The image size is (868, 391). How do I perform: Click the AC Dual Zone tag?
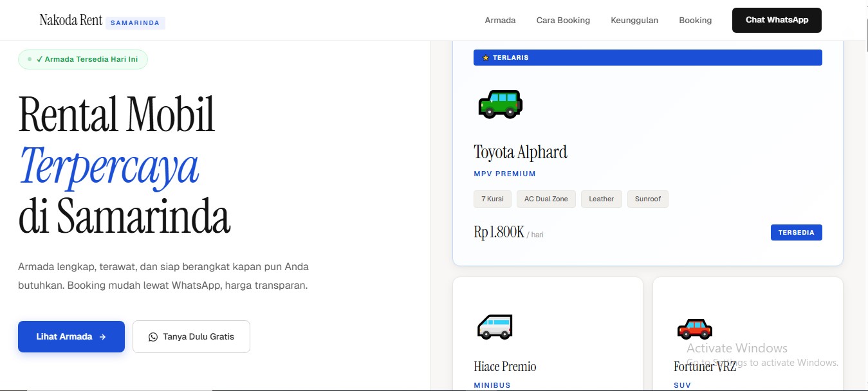coord(546,199)
